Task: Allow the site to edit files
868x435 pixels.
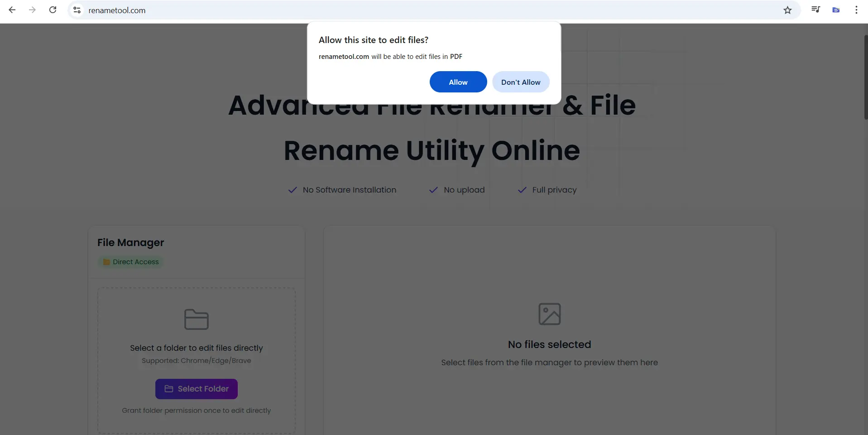Action: click(x=458, y=82)
